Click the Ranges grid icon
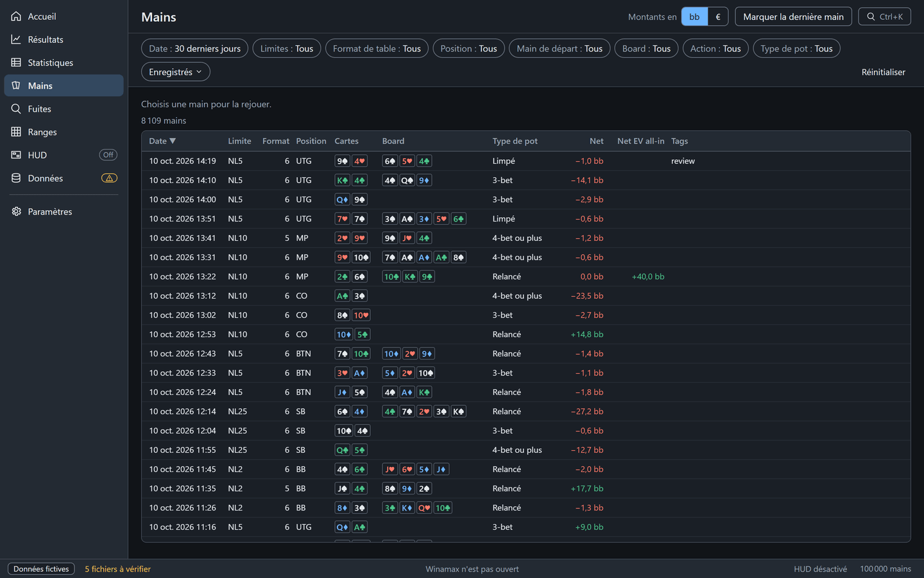This screenshot has width=924, height=578. click(x=16, y=132)
